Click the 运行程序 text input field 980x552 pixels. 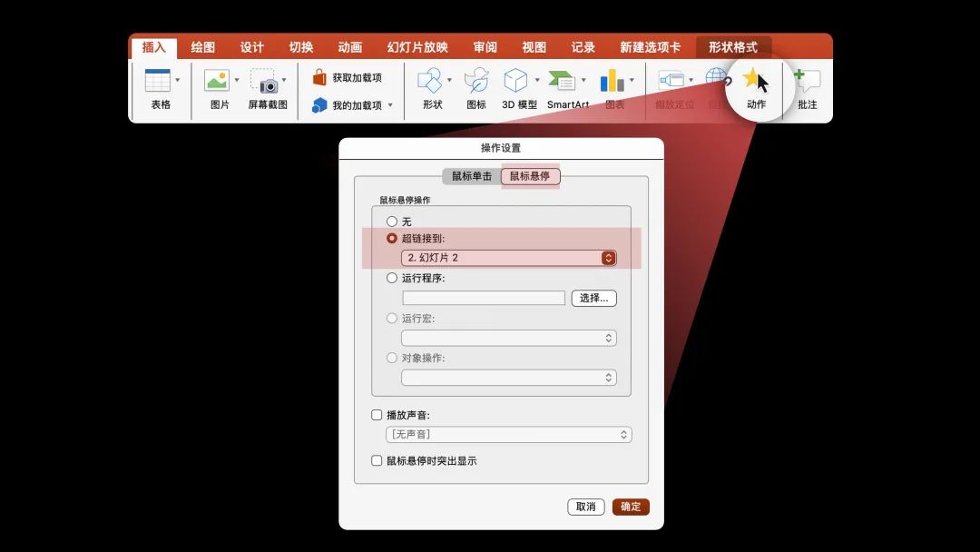click(483, 298)
